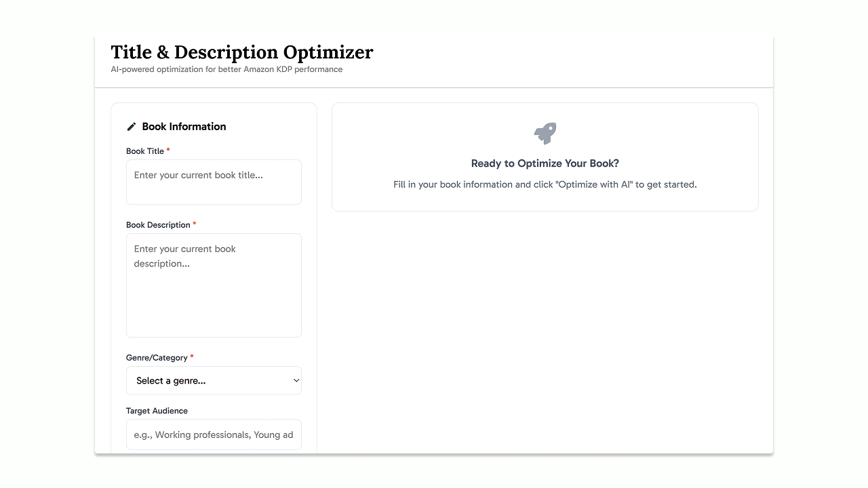Click the genre dropdown chevron arrow

[x=296, y=380]
